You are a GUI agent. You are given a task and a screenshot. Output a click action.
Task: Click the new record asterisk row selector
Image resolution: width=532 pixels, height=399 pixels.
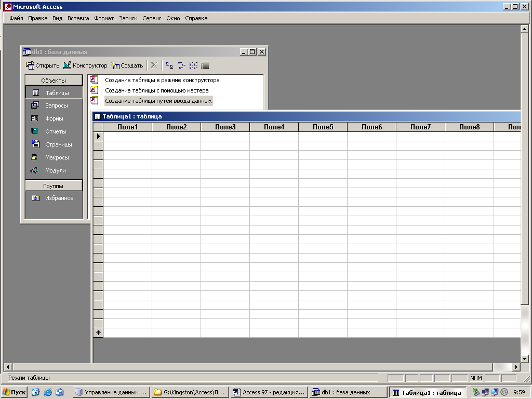(x=98, y=333)
